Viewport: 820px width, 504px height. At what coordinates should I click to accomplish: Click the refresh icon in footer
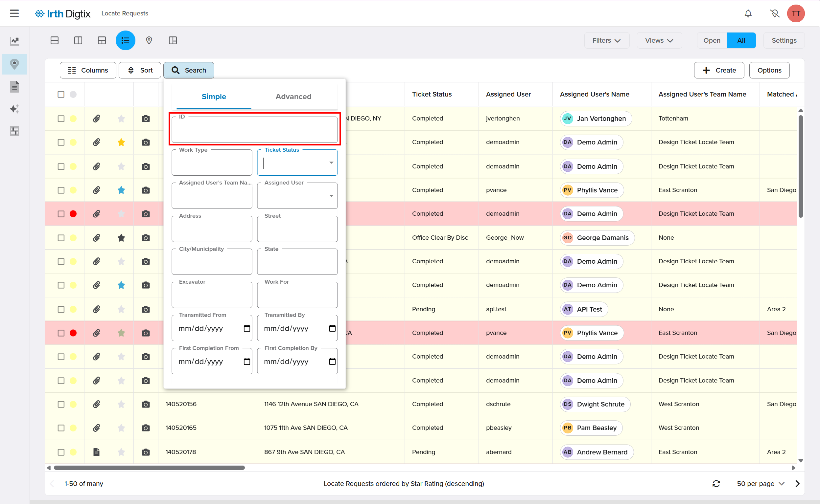(x=716, y=484)
